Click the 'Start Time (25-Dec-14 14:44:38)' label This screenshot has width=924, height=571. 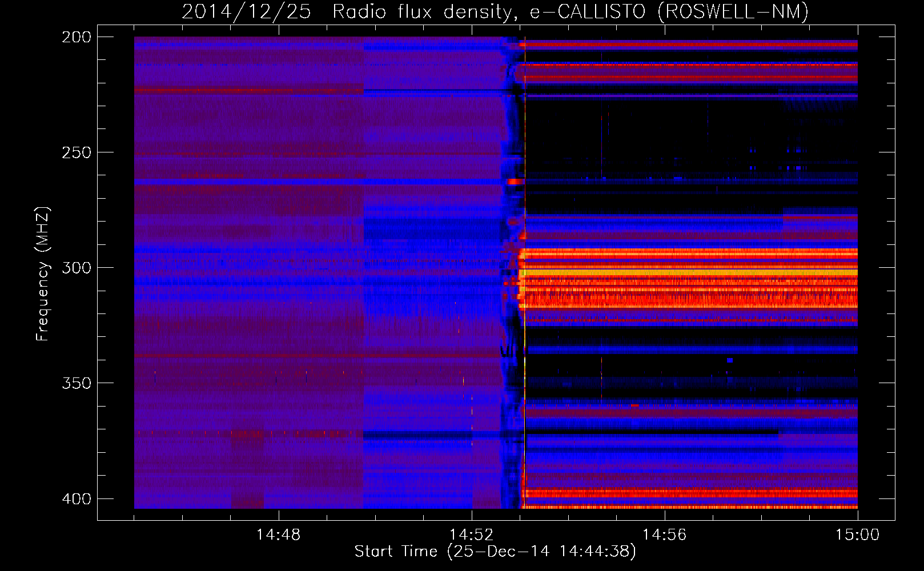495,552
